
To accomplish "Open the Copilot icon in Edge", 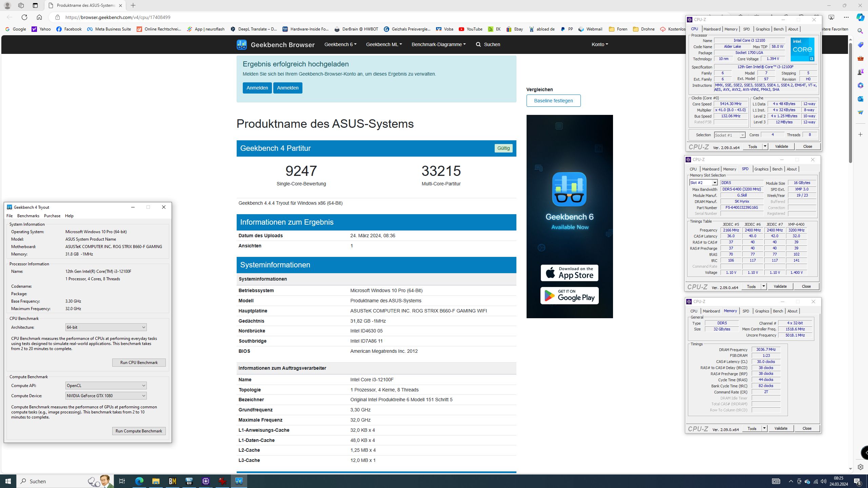I will point(860,17).
